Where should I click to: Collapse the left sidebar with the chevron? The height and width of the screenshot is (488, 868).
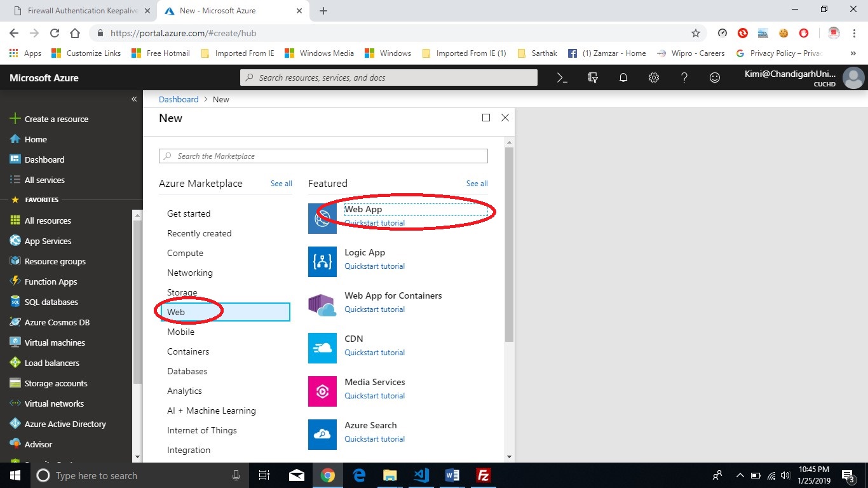coord(134,99)
